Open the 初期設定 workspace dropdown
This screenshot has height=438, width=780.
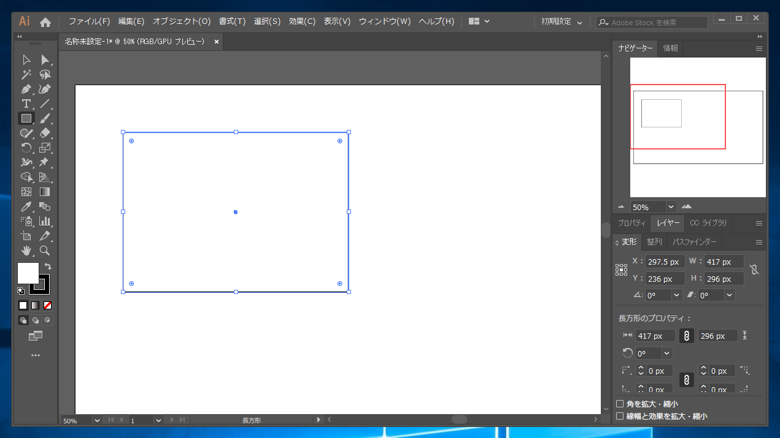(x=562, y=22)
